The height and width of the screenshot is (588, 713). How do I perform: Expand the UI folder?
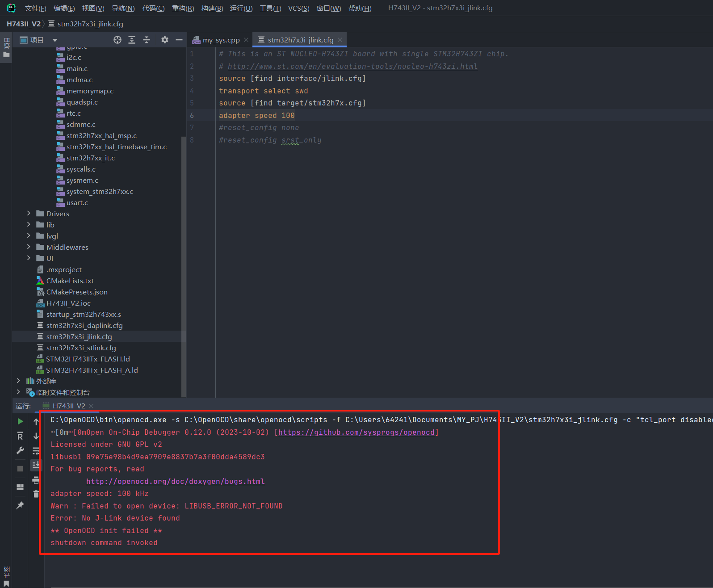pyautogui.click(x=29, y=258)
